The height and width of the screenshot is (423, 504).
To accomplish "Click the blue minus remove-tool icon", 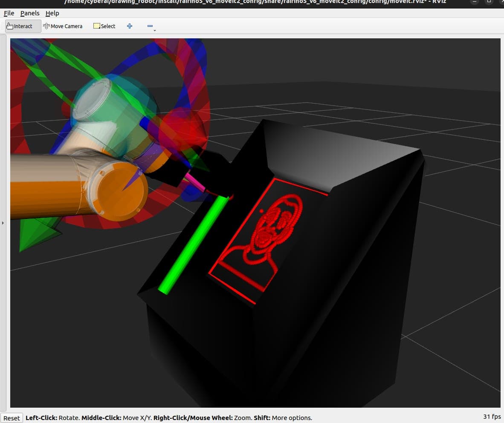I will (150, 26).
